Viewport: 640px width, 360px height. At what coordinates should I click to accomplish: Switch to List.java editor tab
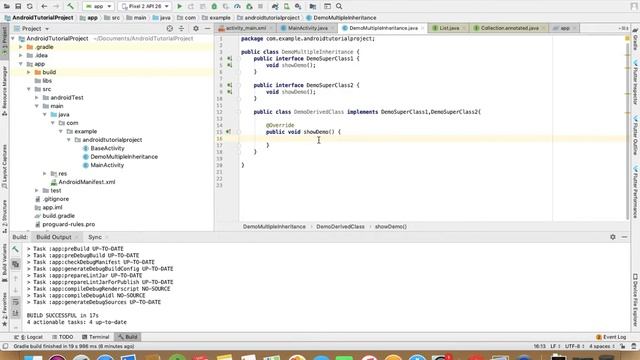click(449, 28)
